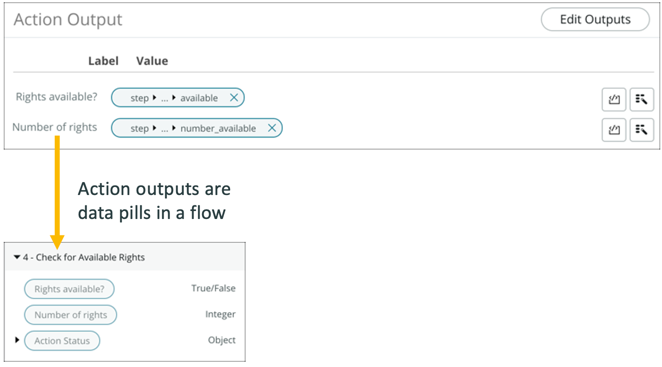Open data pill picker for Rights available row
Screen dimensions: 662x367
coord(641,99)
